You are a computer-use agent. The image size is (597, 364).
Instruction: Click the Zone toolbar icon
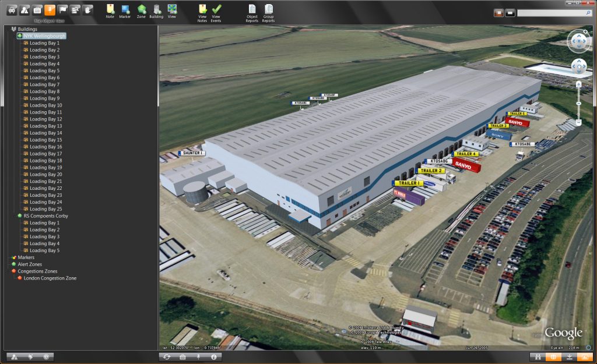pyautogui.click(x=141, y=10)
